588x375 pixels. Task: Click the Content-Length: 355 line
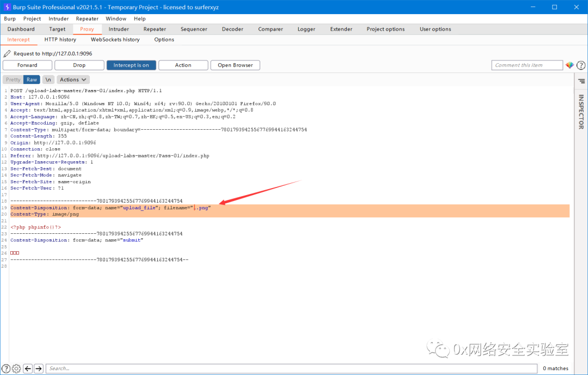39,136
